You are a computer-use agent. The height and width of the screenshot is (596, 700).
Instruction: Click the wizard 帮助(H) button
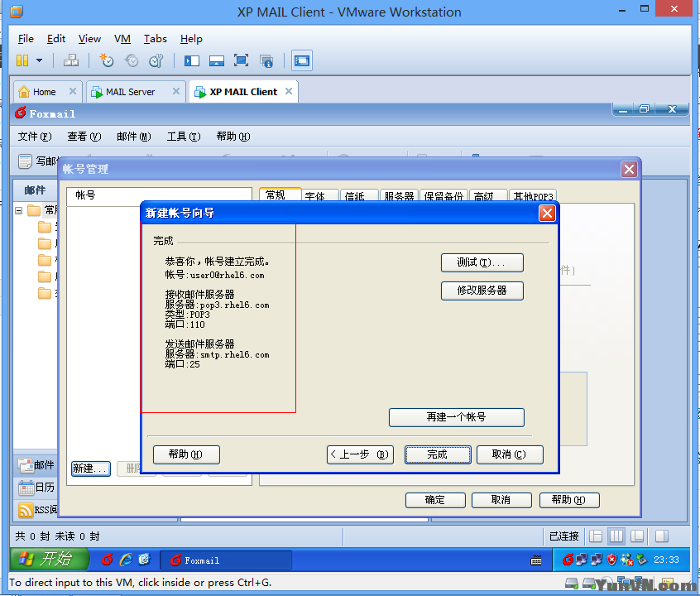click(x=186, y=454)
